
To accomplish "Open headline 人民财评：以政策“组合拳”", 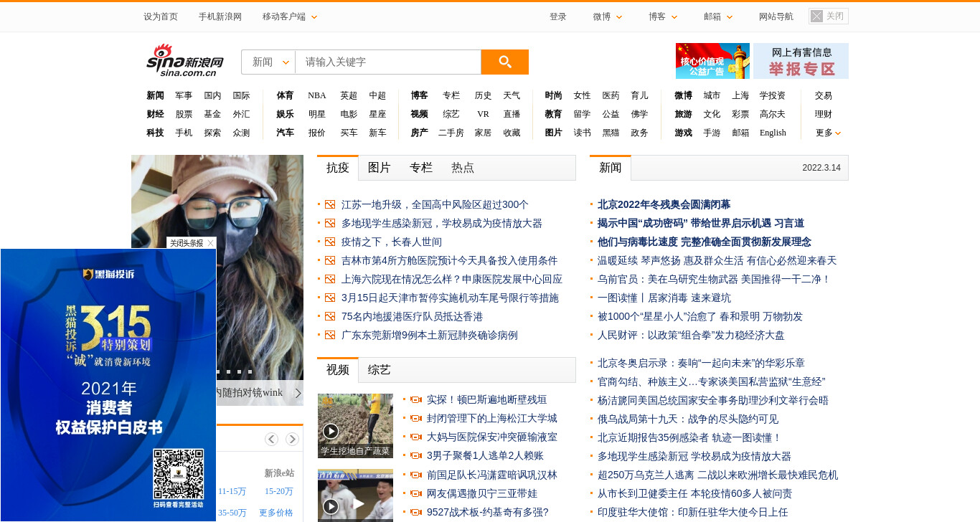I will pyautogui.click(x=691, y=335).
